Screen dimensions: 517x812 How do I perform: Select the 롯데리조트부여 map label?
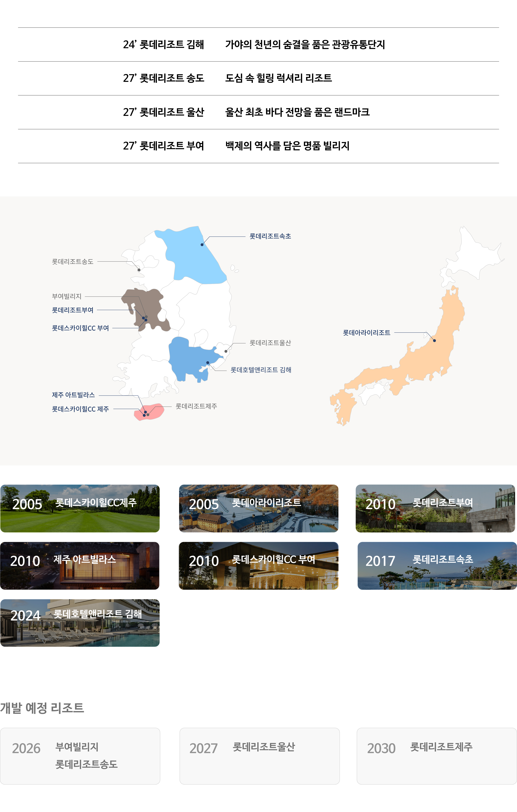tap(73, 310)
